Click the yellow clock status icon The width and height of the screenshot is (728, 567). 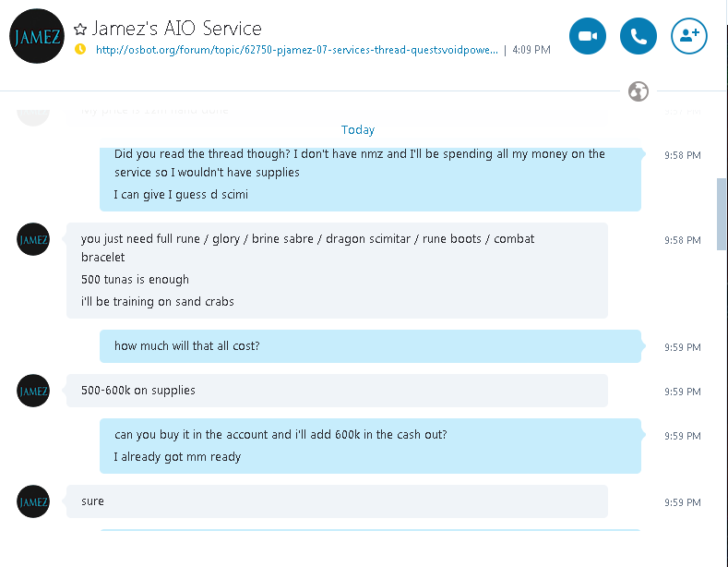click(x=80, y=49)
